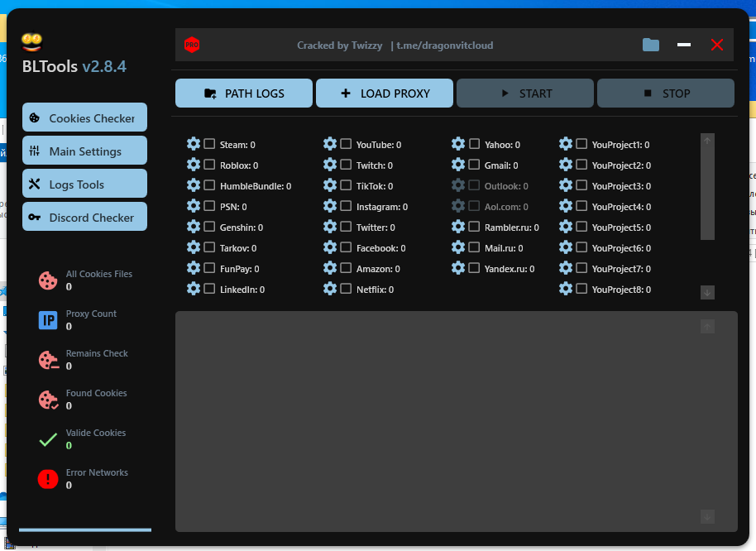Open settings gear for LinkedIn
Viewport: 756px width, 551px height.
[194, 289]
